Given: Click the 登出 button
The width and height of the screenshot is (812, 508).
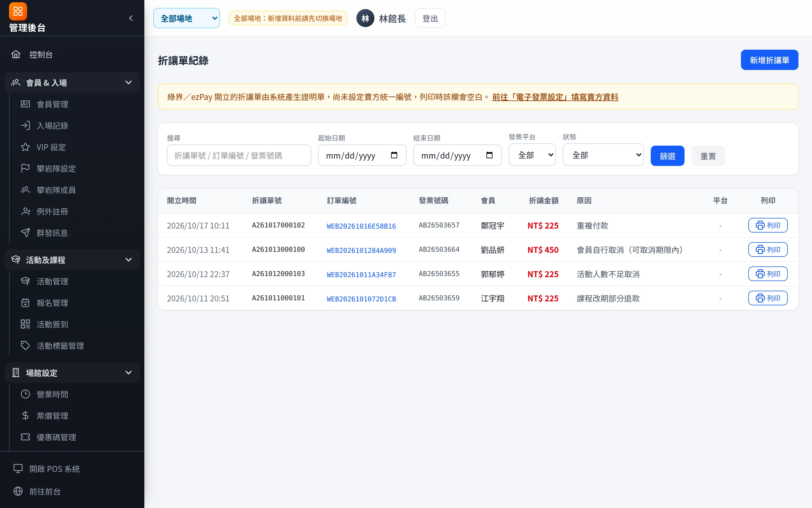Looking at the screenshot, I should tap(430, 18).
